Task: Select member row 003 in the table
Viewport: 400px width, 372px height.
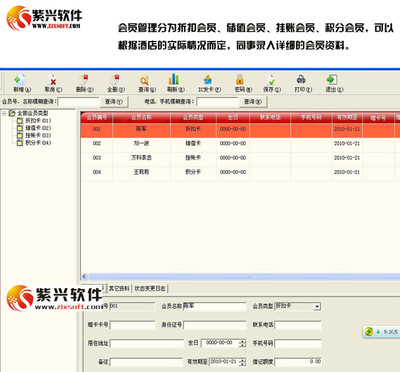Action: click(x=240, y=158)
